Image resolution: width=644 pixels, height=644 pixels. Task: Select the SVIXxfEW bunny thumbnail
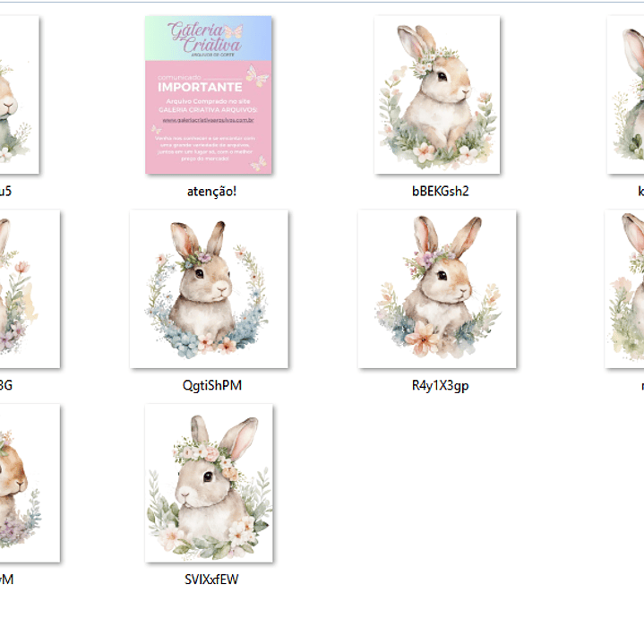[209, 483]
